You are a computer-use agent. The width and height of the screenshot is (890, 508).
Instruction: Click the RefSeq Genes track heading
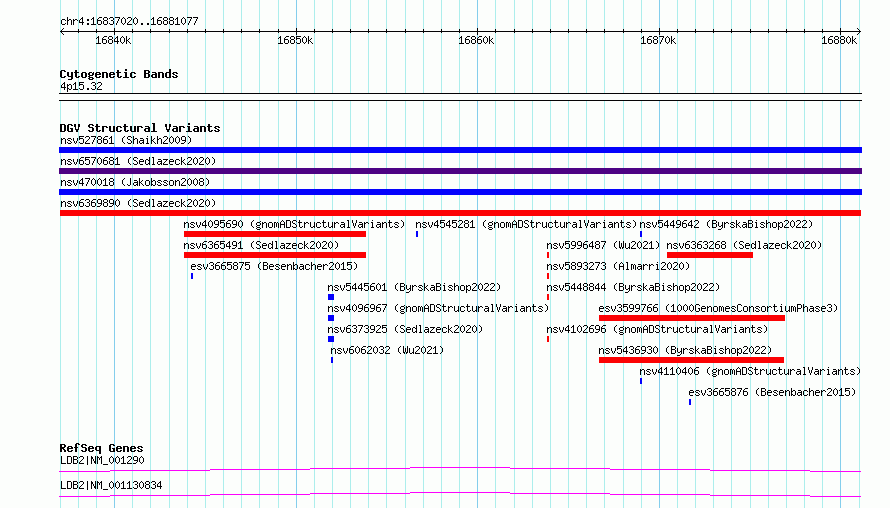pyautogui.click(x=101, y=448)
